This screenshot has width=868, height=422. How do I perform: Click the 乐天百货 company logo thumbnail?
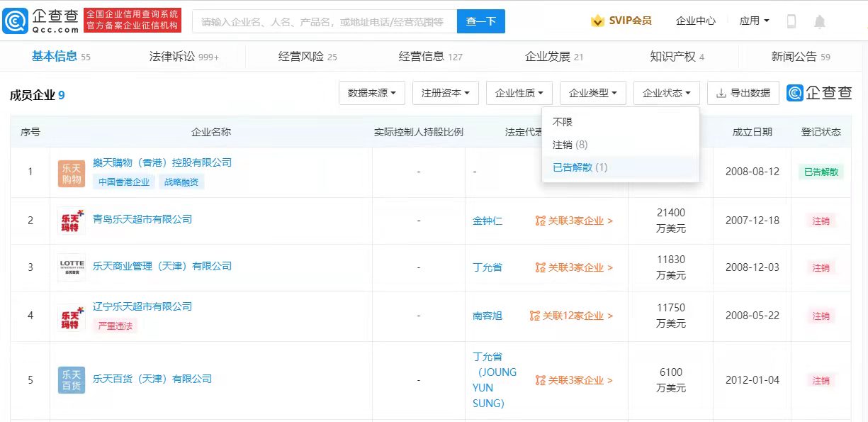[72, 380]
